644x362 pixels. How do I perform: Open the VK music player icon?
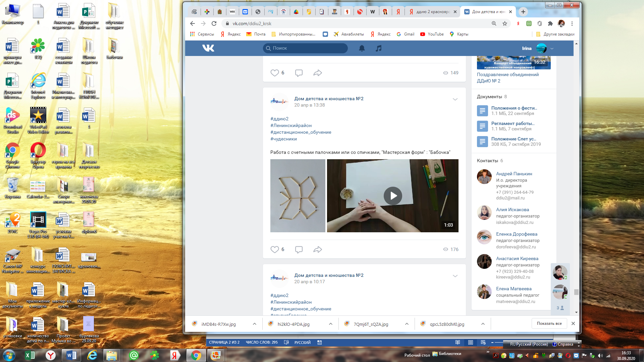(378, 48)
